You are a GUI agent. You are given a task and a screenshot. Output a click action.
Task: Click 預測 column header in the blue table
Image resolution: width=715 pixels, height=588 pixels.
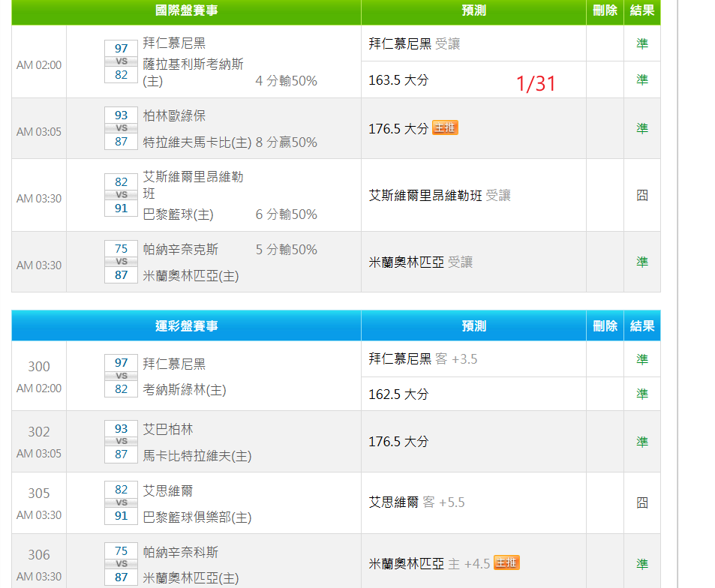[x=473, y=326]
